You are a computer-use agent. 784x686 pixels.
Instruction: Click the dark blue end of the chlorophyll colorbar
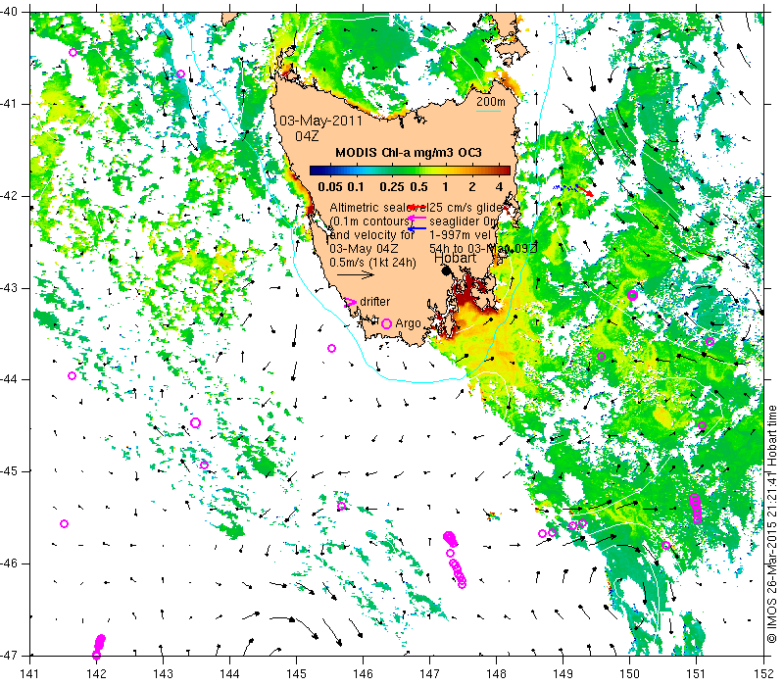[x=314, y=171]
